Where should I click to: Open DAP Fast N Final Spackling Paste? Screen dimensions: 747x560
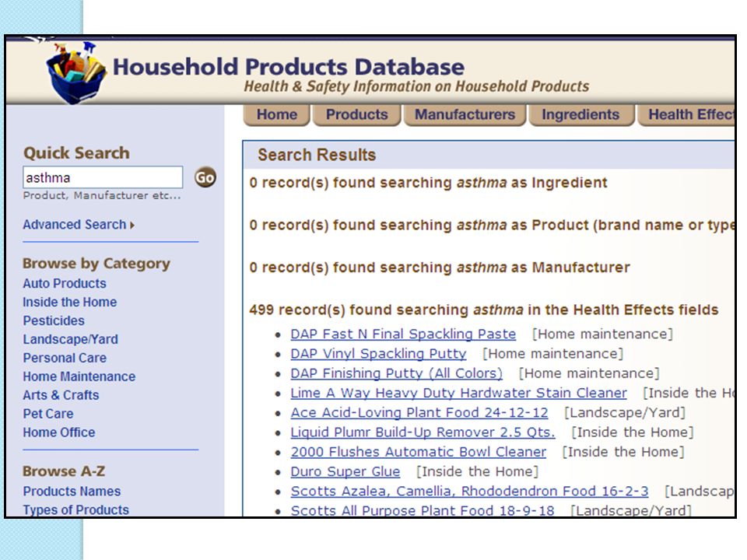pos(403,334)
